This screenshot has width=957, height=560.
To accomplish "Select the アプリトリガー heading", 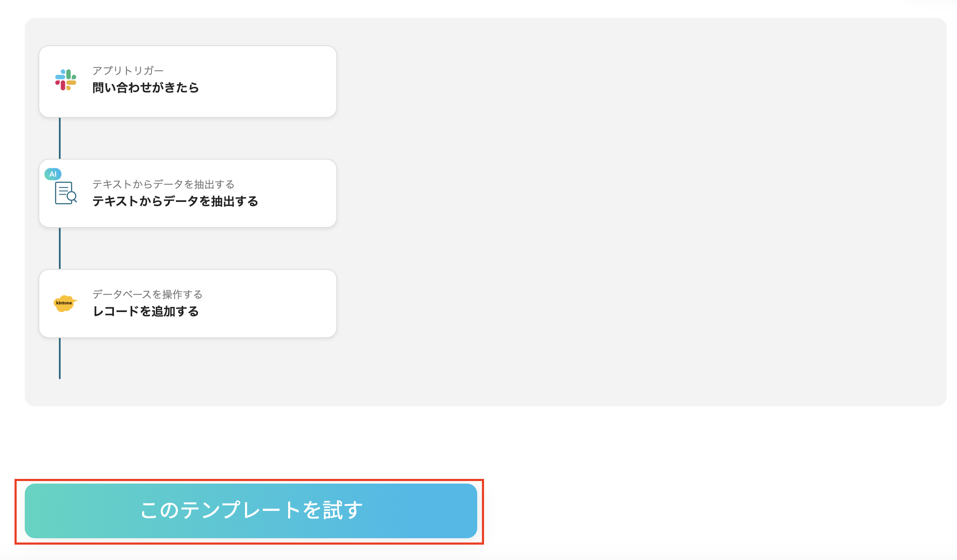I will [128, 70].
